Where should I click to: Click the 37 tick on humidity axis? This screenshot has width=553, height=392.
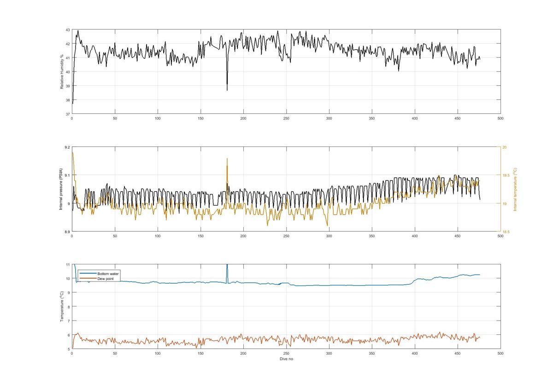click(x=68, y=114)
